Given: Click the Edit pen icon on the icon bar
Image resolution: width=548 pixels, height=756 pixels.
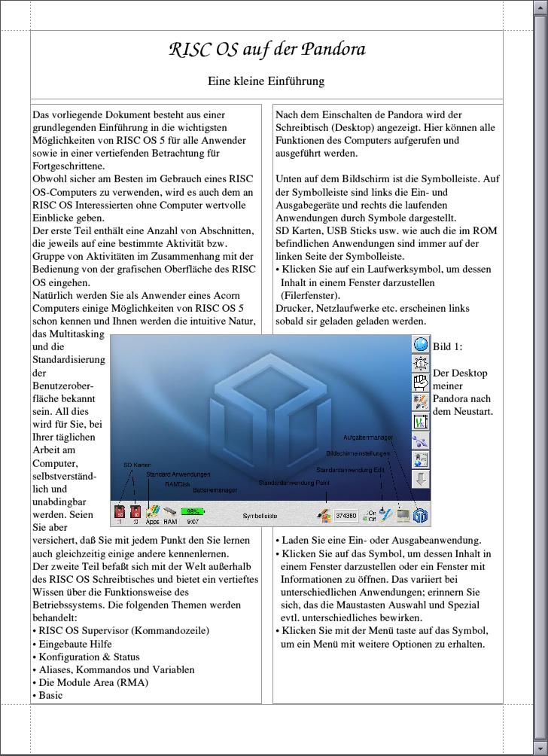Looking at the screenshot, I should 385,514.
